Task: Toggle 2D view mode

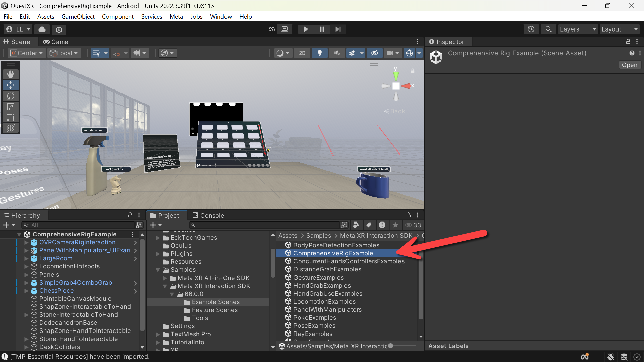Action: click(x=302, y=53)
